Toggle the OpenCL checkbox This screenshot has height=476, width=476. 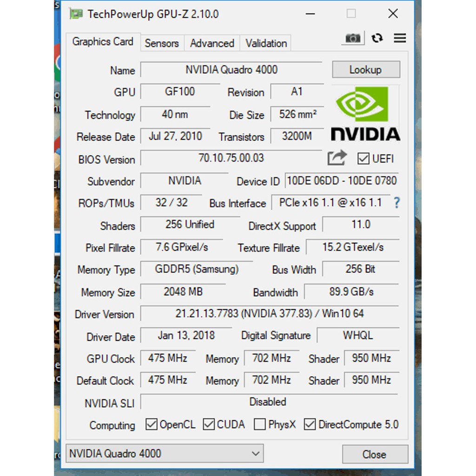click(151, 424)
